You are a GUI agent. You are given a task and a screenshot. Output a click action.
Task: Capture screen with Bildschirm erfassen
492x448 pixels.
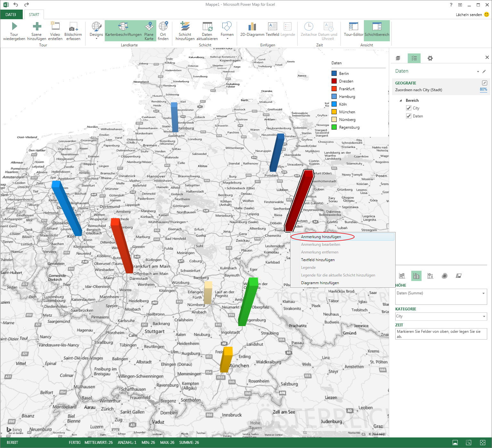tap(73, 31)
